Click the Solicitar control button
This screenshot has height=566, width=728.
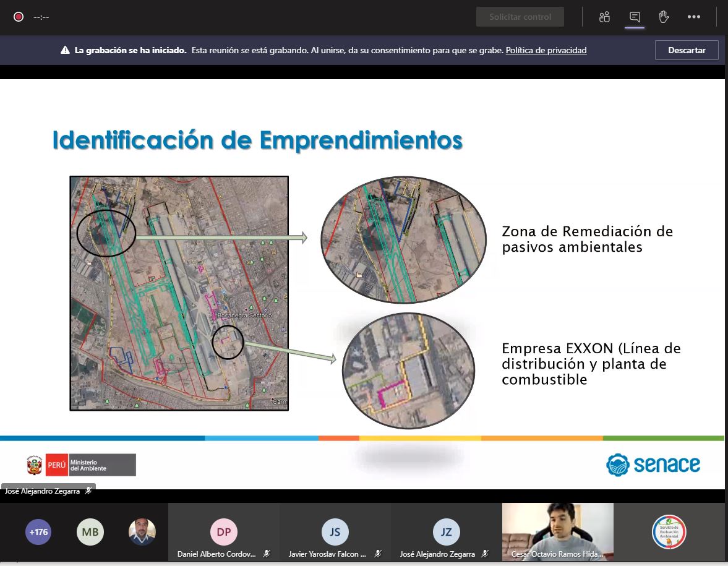click(x=520, y=17)
